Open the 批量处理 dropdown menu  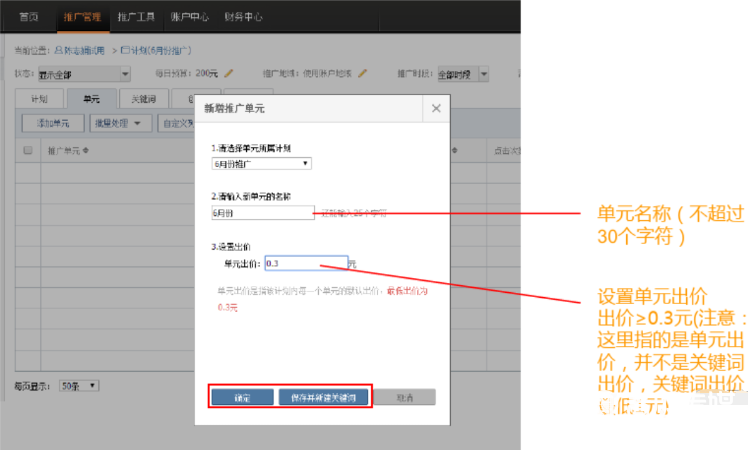[119, 124]
